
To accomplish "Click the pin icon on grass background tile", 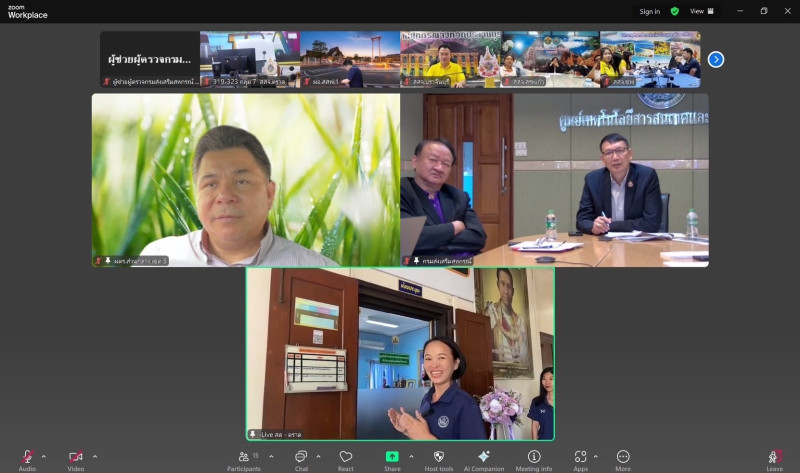I will (x=108, y=261).
